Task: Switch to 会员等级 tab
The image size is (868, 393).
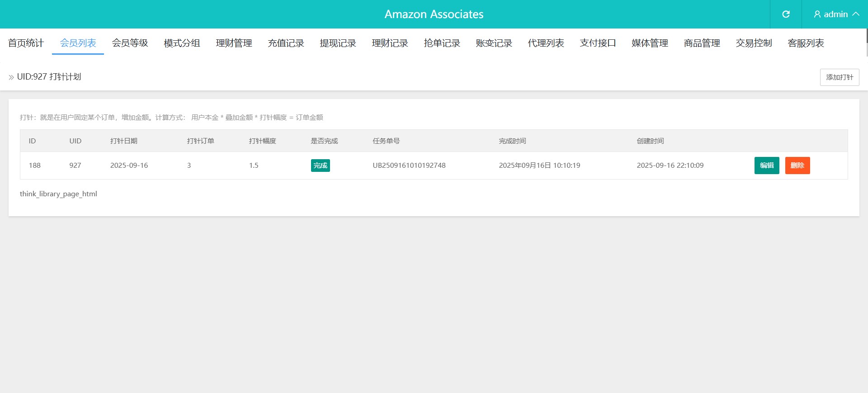Action: 130,43
